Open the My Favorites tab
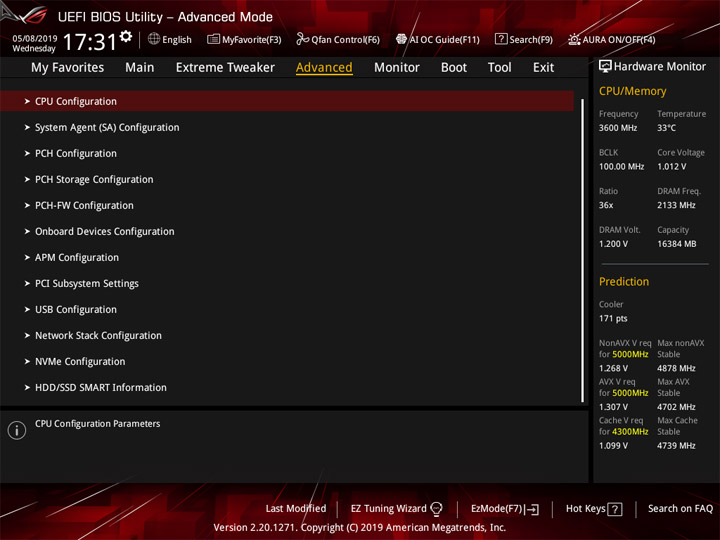 click(68, 68)
